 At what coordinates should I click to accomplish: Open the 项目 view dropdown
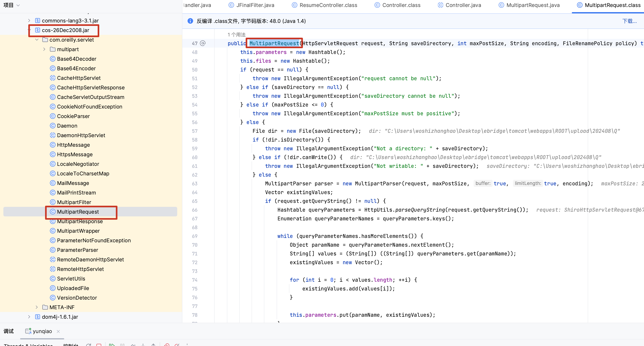[18, 5]
